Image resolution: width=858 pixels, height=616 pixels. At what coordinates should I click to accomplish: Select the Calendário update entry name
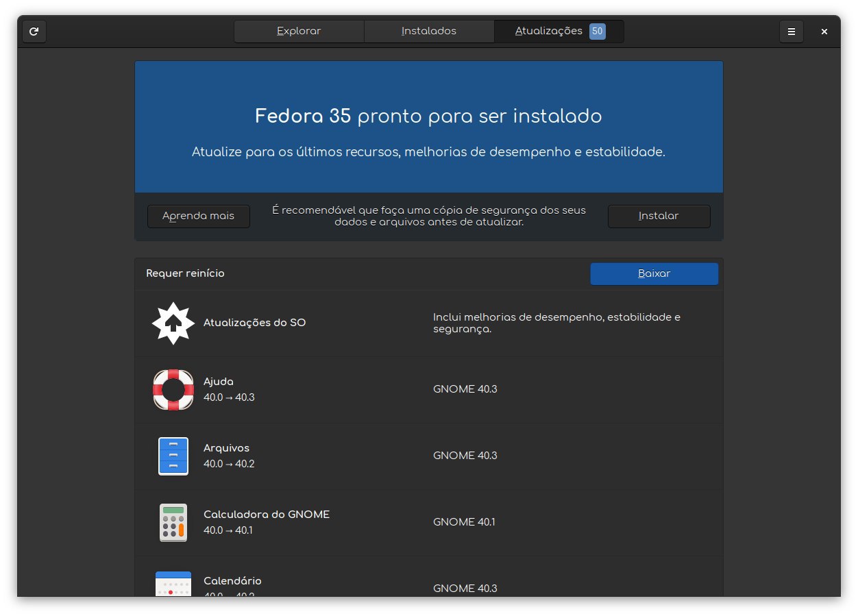[x=232, y=581]
